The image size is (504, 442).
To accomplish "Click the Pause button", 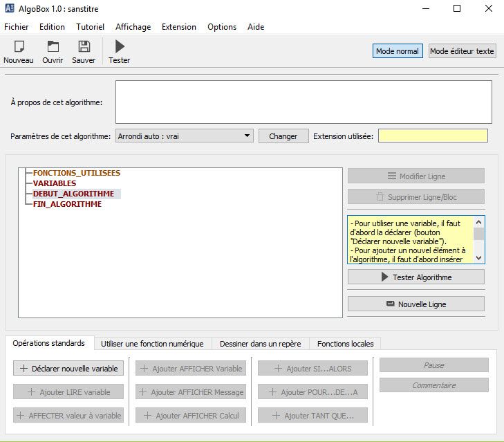I will click(434, 365).
